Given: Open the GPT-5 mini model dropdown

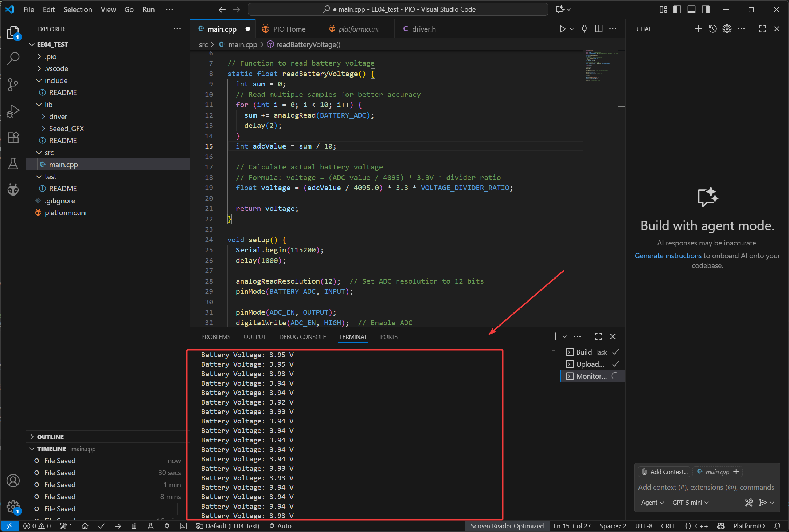Looking at the screenshot, I should [x=690, y=503].
